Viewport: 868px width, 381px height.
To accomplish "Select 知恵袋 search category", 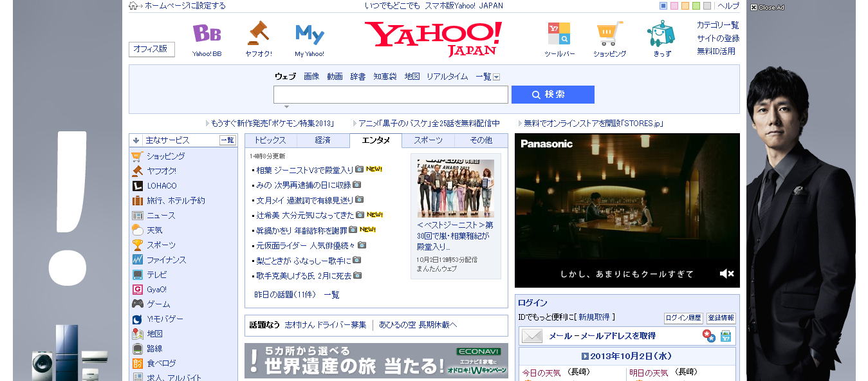I will click(x=385, y=77).
